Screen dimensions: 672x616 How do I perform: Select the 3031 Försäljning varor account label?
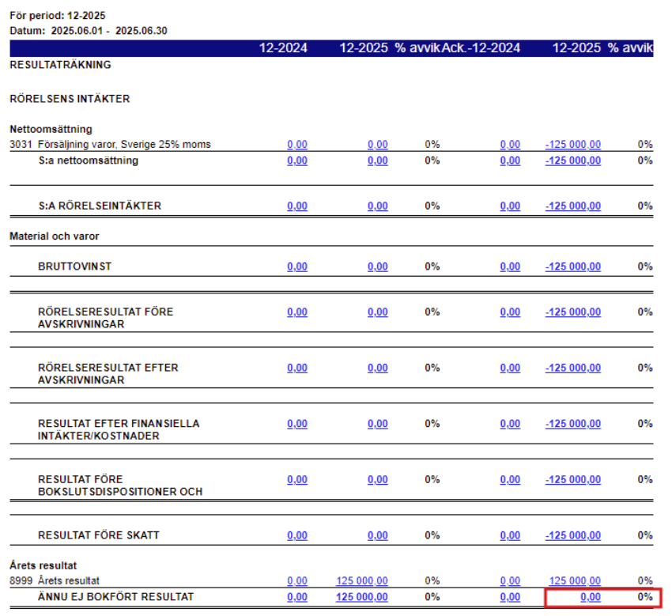110,145
